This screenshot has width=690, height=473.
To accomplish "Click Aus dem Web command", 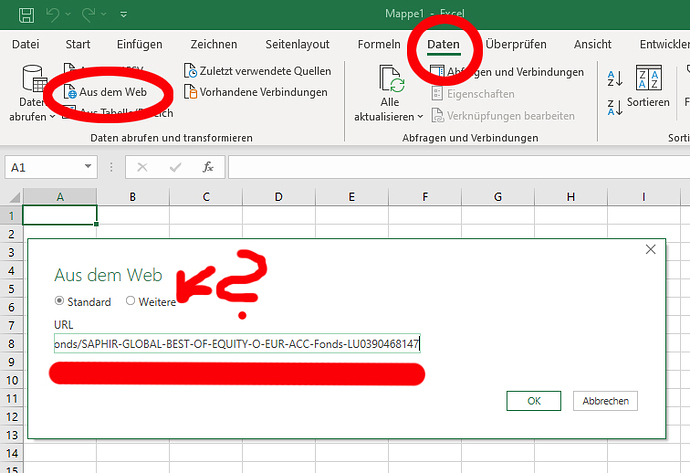I will pyautogui.click(x=106, y=92).
